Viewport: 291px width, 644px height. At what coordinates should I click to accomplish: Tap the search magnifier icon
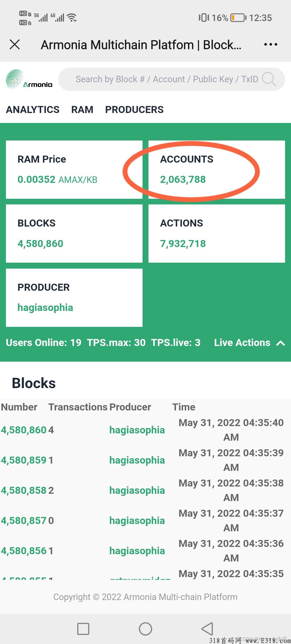pos(269,79)
